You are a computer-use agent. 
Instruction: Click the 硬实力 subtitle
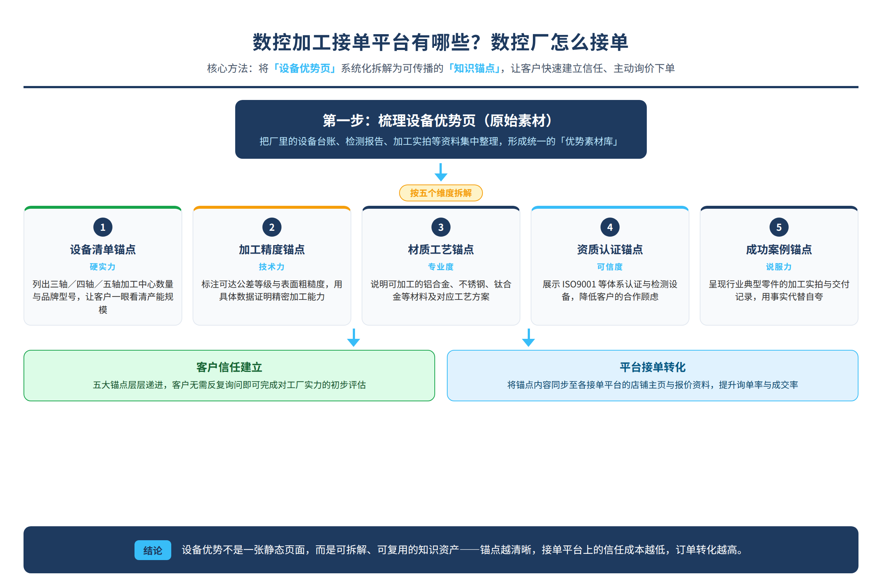pyautogui.click(x=103, y=267)
